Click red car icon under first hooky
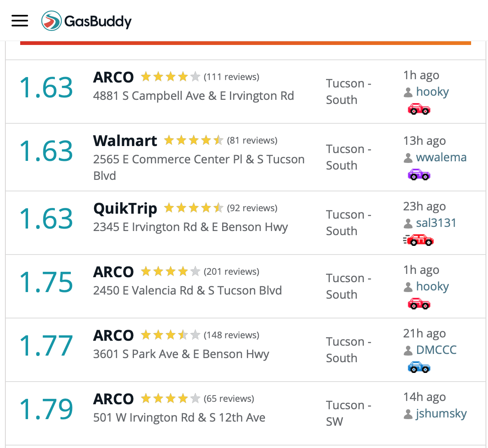The image size is (488, 448). pyautogui.click(x=419, y=109)
